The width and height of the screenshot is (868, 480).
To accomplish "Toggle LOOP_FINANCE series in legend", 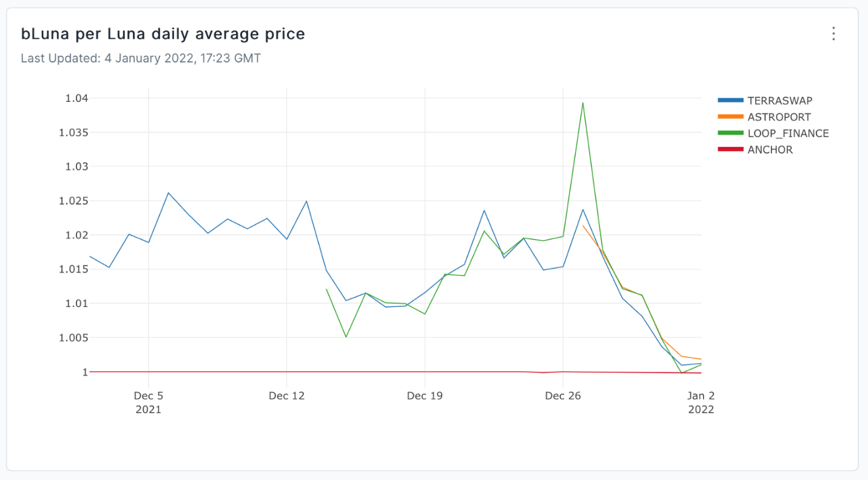I will coord(773,134).
